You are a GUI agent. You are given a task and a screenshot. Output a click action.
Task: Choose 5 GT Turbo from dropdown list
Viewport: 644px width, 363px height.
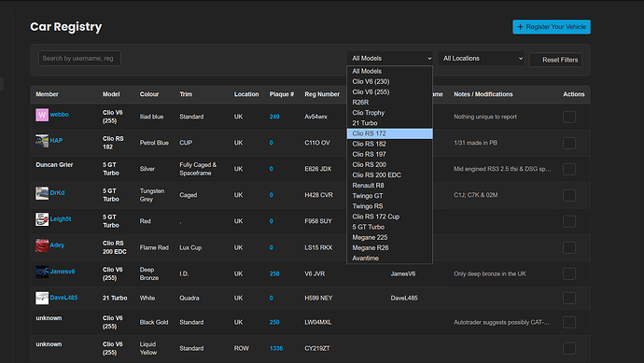tap(390, 227)
